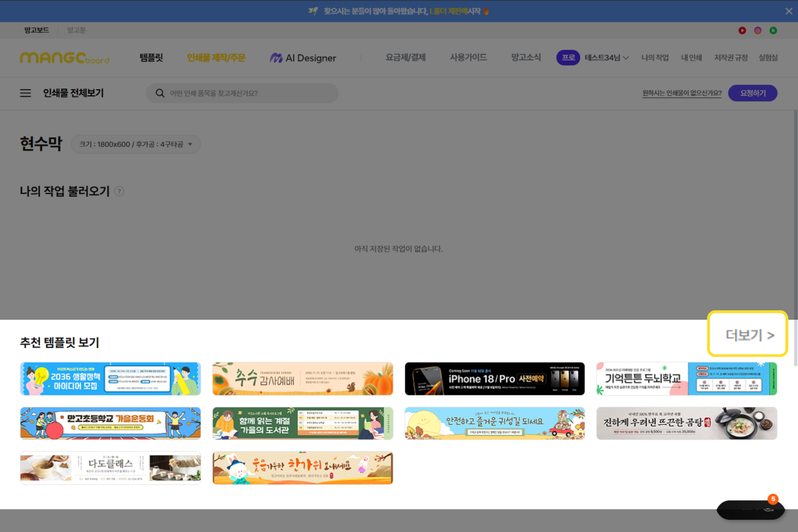Image resolution: width=798 pixels, height=532 pixels.
Task: Open the 크기 1800x600 후가공 size dropdown
Action: pos(136,144)
